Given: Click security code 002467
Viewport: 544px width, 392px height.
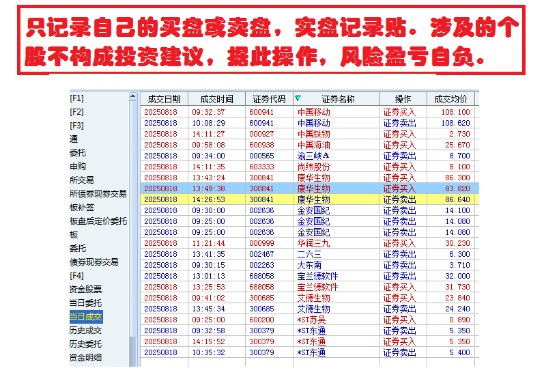Looking at the screenshot, I should pyautogui.click(x=261, y=254).
